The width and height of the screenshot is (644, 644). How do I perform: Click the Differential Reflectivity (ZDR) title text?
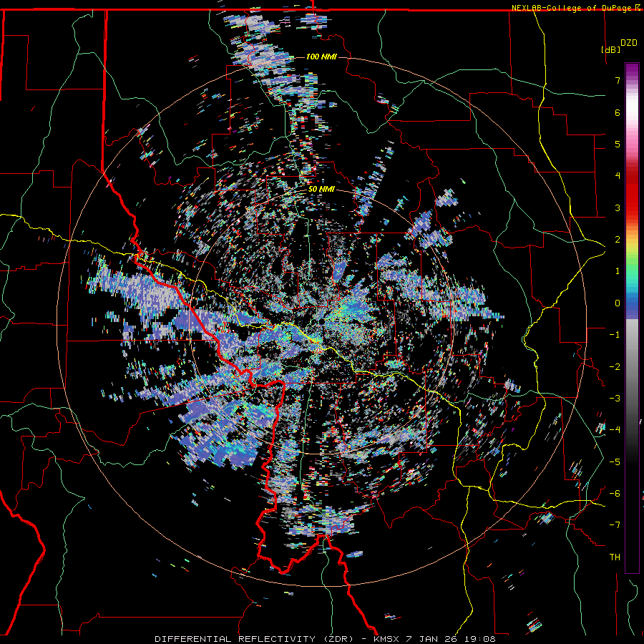pyautogui.click(x=254, y=639)
